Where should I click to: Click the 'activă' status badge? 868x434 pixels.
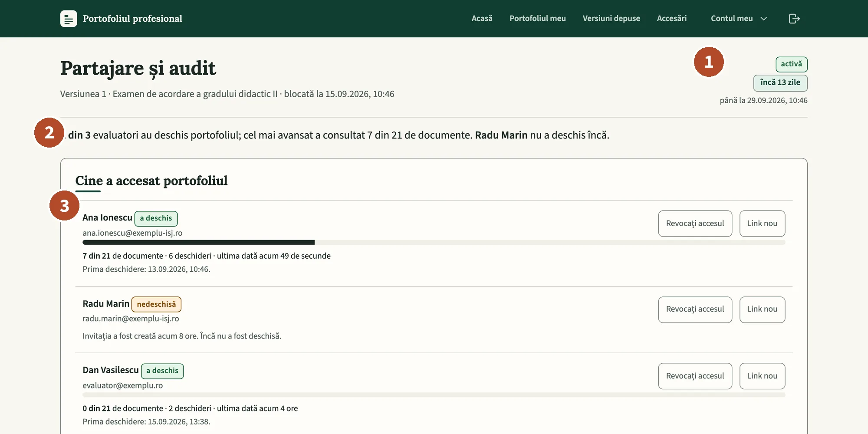point(791,64)
